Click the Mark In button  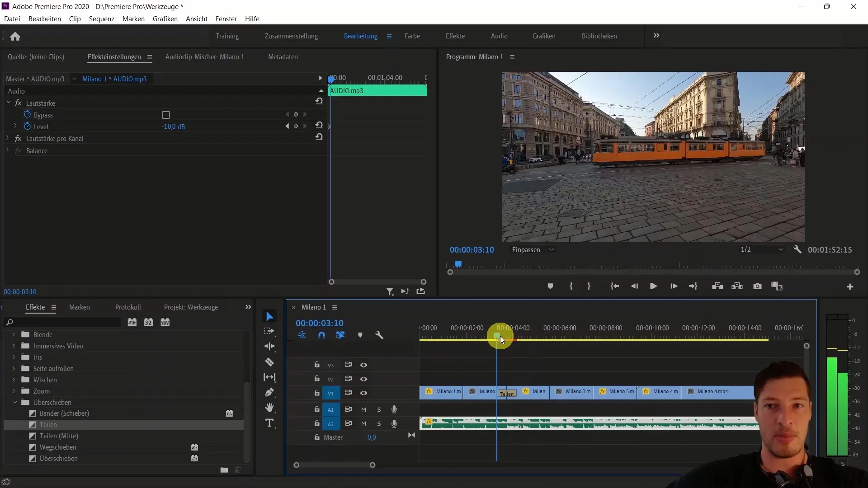571,286
